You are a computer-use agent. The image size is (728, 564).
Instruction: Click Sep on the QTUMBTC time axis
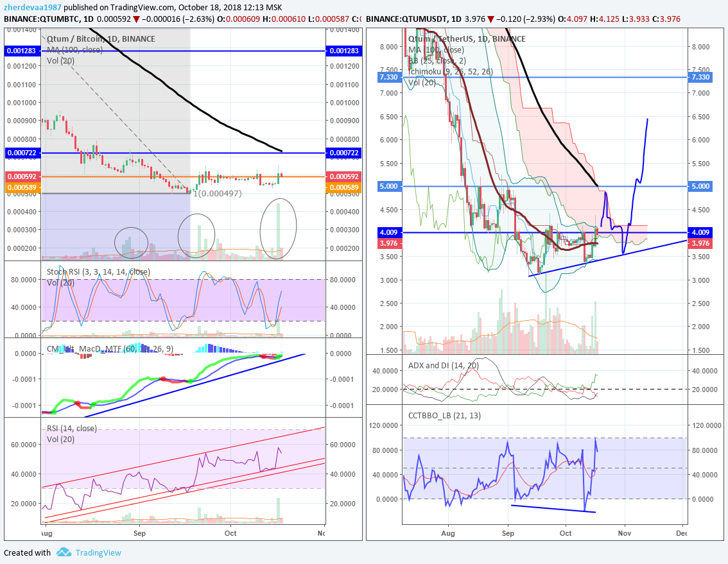point(139,533)
